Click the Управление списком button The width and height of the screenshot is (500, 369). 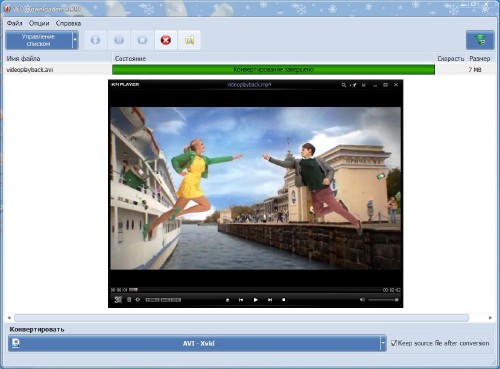pos(39,40)
